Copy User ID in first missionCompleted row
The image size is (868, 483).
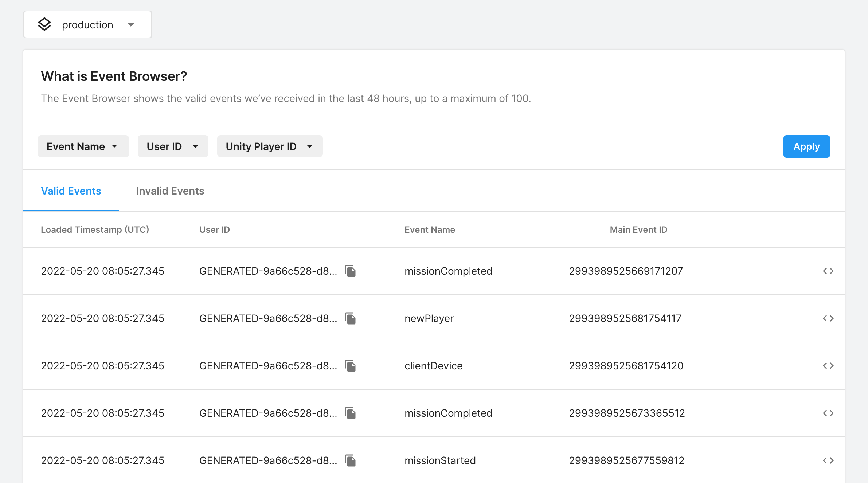350,271
